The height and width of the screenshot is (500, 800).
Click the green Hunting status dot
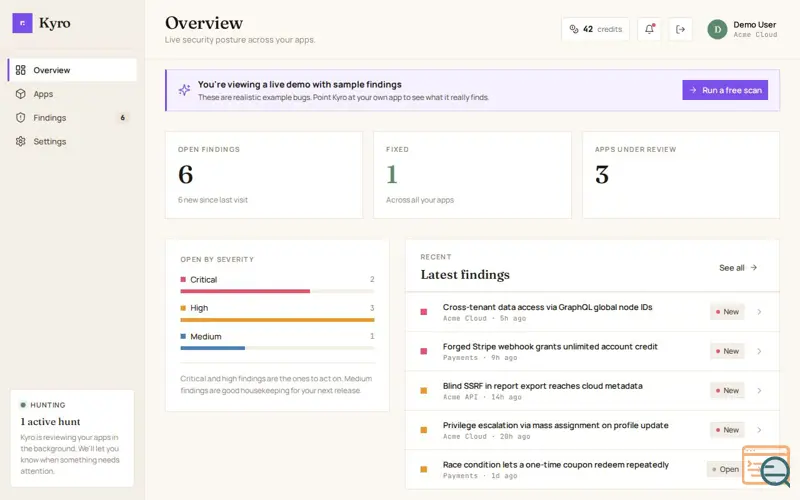[23, 405]
